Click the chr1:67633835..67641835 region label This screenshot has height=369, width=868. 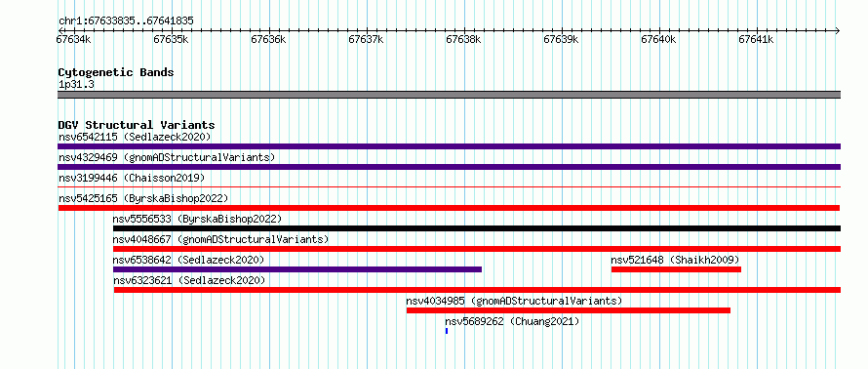[x=126, y=21]
